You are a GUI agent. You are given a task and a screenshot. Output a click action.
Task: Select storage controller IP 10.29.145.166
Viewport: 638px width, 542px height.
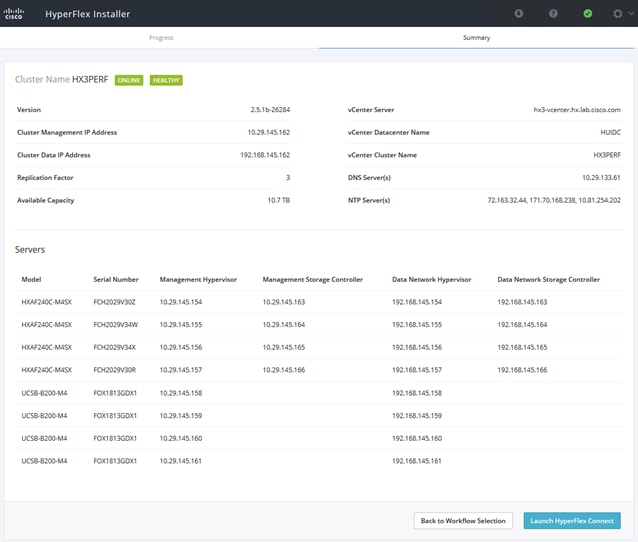coord(284,370)
